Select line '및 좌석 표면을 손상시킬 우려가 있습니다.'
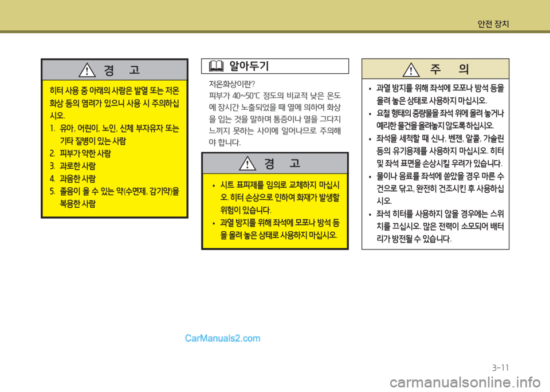The width and height of the screenshot is (550, 392). pos(439,164)
